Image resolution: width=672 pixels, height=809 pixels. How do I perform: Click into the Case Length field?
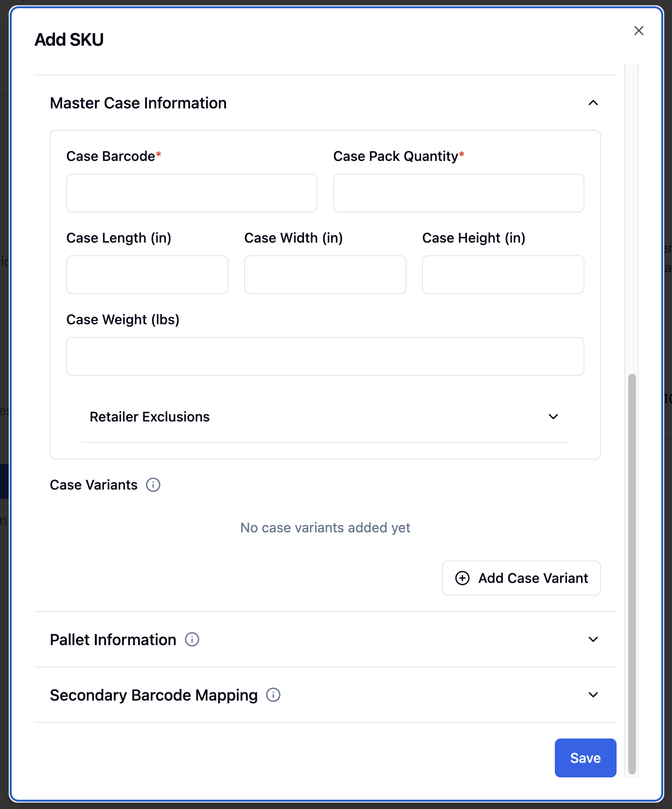(x=147, y=275)
